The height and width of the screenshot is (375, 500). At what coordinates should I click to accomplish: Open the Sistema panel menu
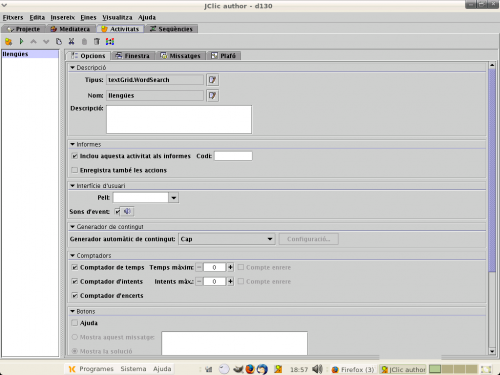click(x=133, y=369)
